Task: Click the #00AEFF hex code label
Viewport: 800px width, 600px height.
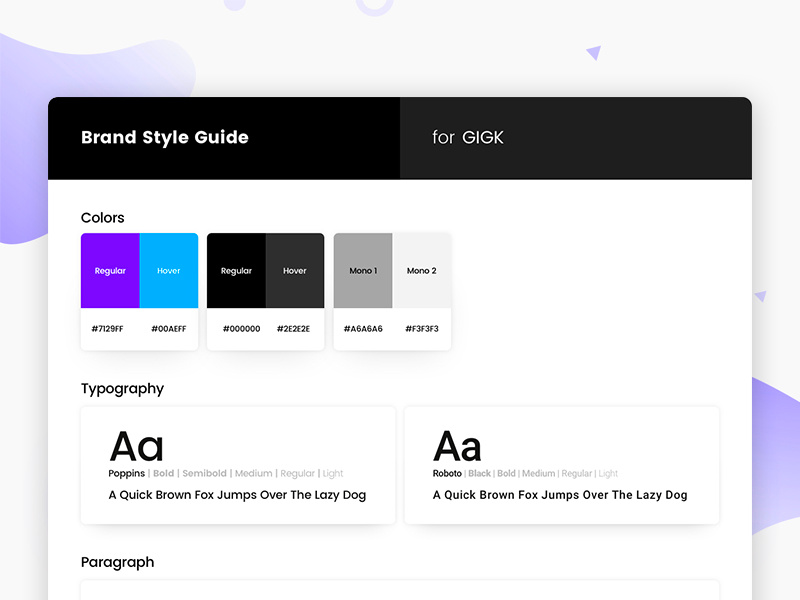Action: coord(168,328)
